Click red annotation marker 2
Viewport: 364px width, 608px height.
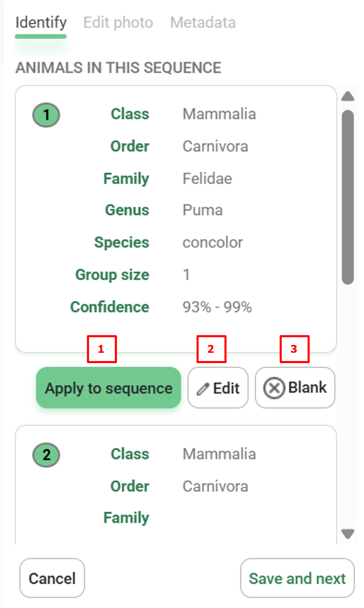(x=211, y=349)
